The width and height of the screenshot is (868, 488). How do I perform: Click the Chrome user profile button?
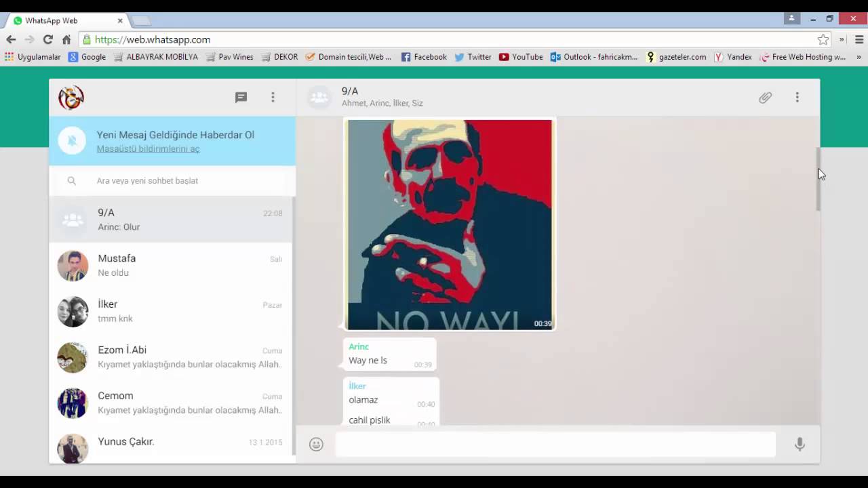tap(791, 18)
